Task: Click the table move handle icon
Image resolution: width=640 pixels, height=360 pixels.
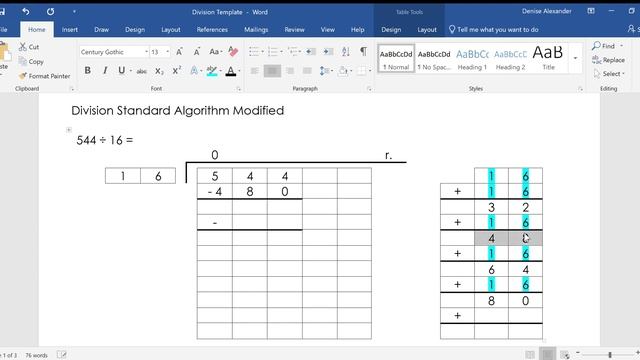Action: point(69,130)
